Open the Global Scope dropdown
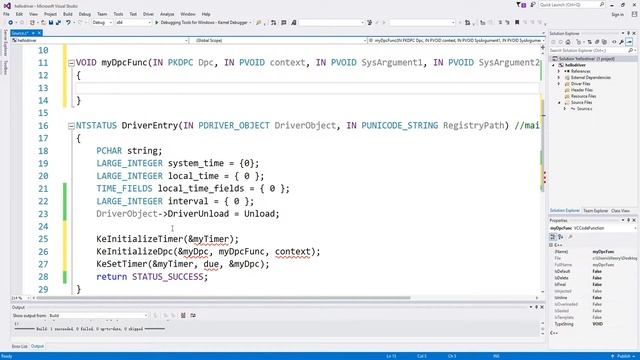This screenshot has width=640, height=360. click(x=278, y=40)
